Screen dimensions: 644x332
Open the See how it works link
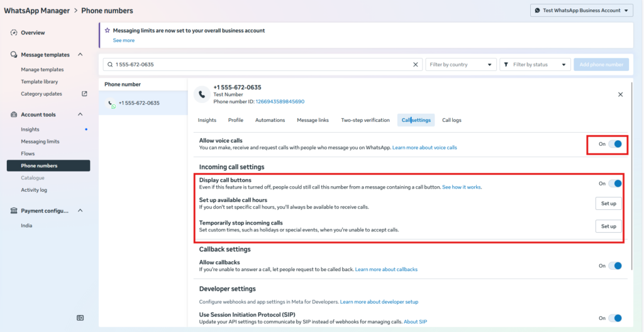coord(462,187)
